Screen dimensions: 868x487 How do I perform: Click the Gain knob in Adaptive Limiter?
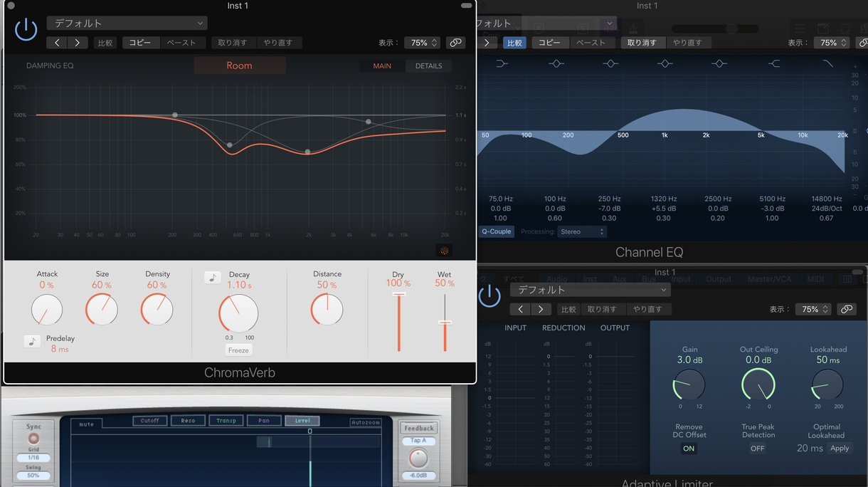pyautogui.click(x=689, y=385)
